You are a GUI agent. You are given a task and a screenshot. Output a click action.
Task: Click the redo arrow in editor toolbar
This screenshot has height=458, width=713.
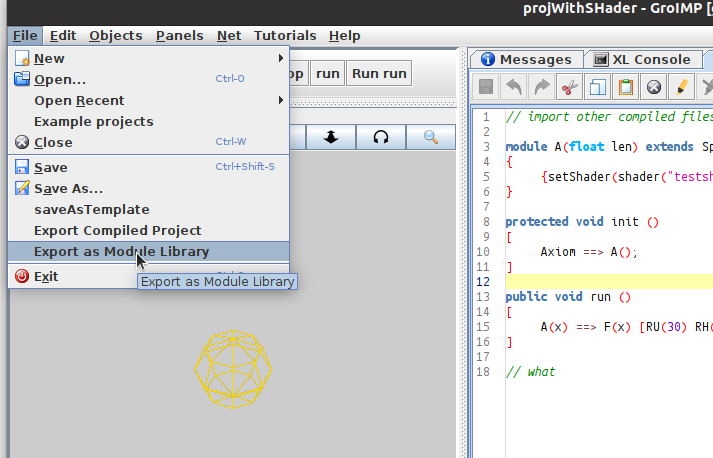[542, 87]
